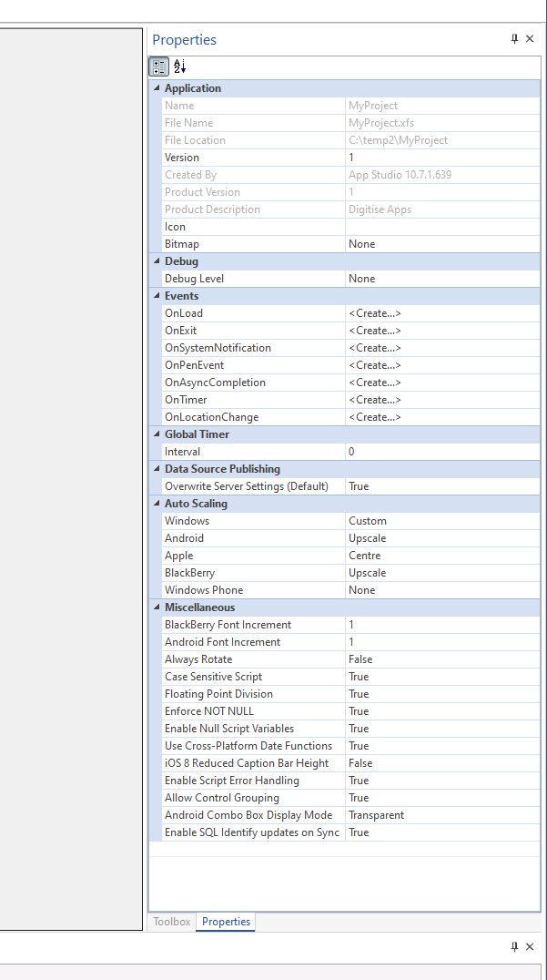Change Apple auto scaling value Centre
This screenshot has width=547, height=980.
point(442,556)
